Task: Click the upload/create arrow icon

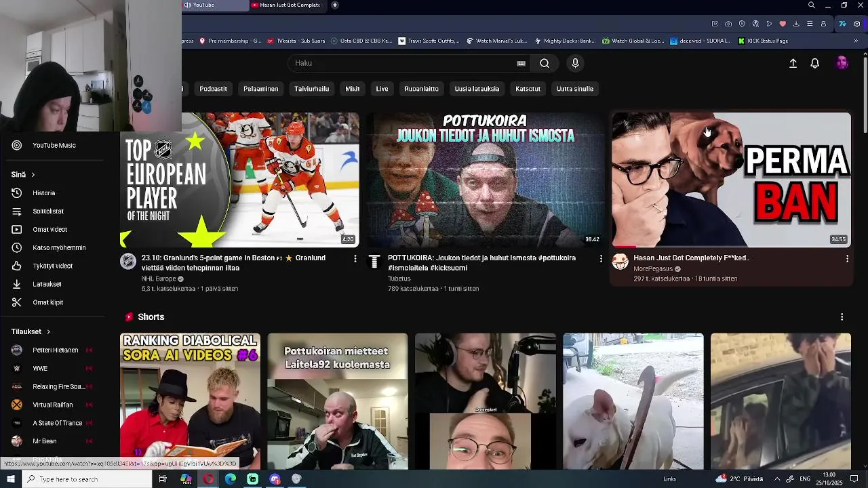Action: coord(793,63)
